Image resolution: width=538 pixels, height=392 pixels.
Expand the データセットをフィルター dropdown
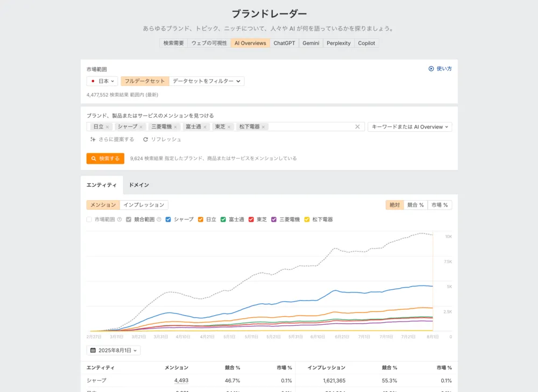pos(207,81)
